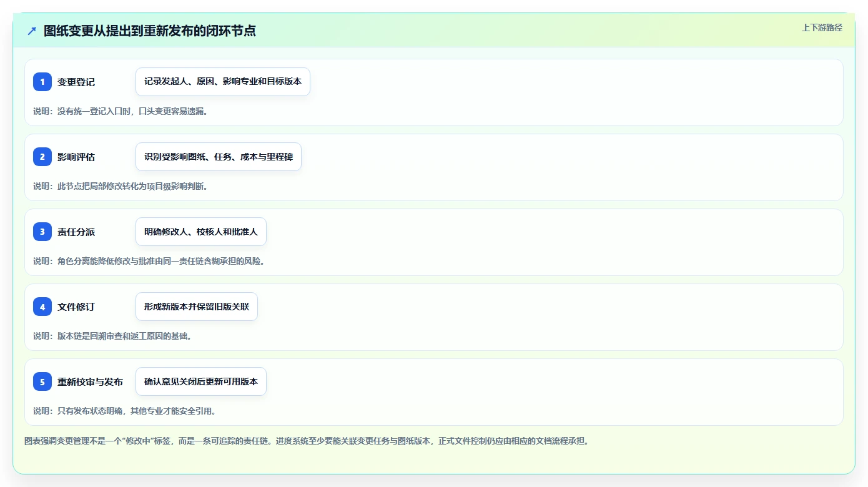Click the 文件修订 step title
Viewport: 868px width, 487px height.
click(76, 307)
